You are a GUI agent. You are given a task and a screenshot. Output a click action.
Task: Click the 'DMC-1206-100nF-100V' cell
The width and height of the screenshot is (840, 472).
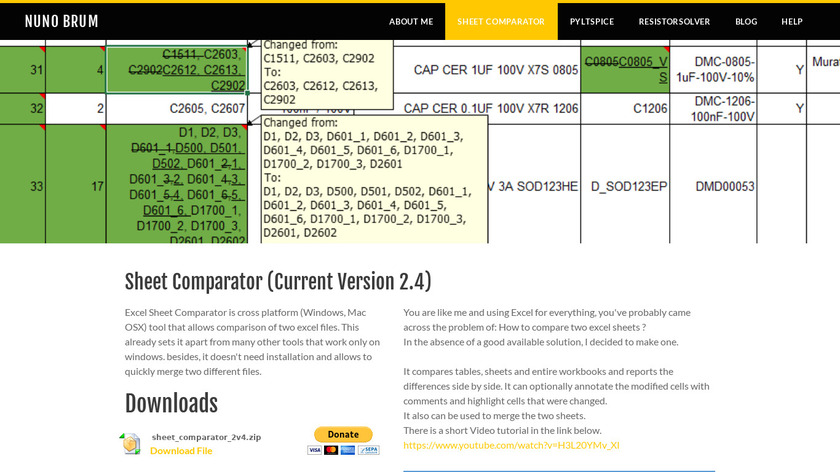(x=713, y=108)
